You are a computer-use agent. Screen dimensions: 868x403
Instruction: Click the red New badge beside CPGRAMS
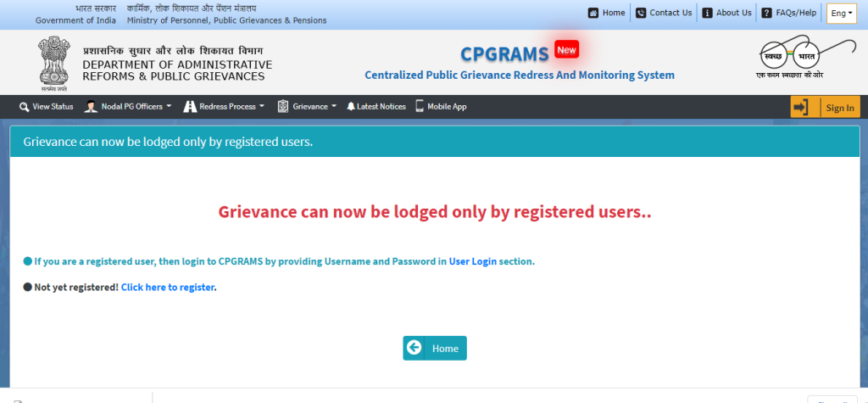566,49
